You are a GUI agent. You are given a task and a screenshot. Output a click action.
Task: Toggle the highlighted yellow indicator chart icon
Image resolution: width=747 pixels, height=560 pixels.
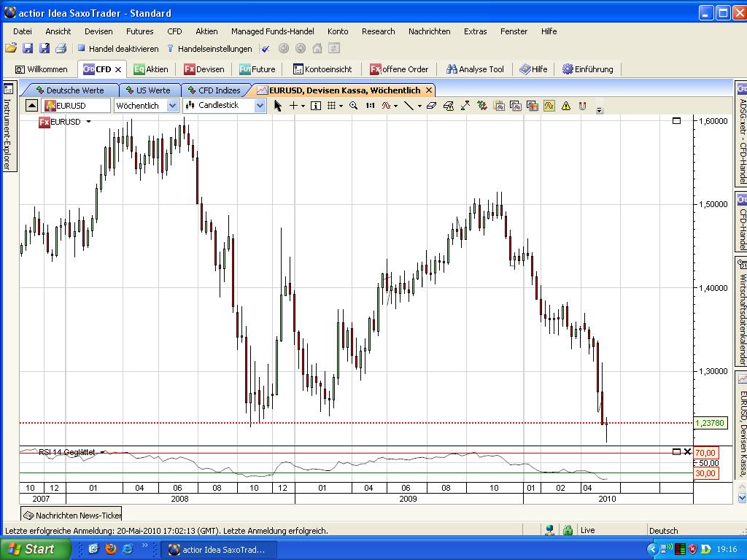[x=549, y=106]
